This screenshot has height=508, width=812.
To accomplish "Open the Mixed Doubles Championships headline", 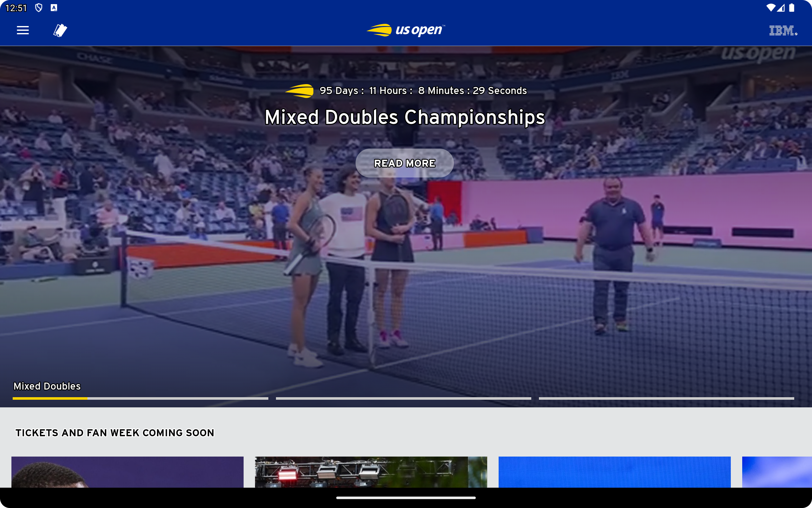I will point(405,117).
